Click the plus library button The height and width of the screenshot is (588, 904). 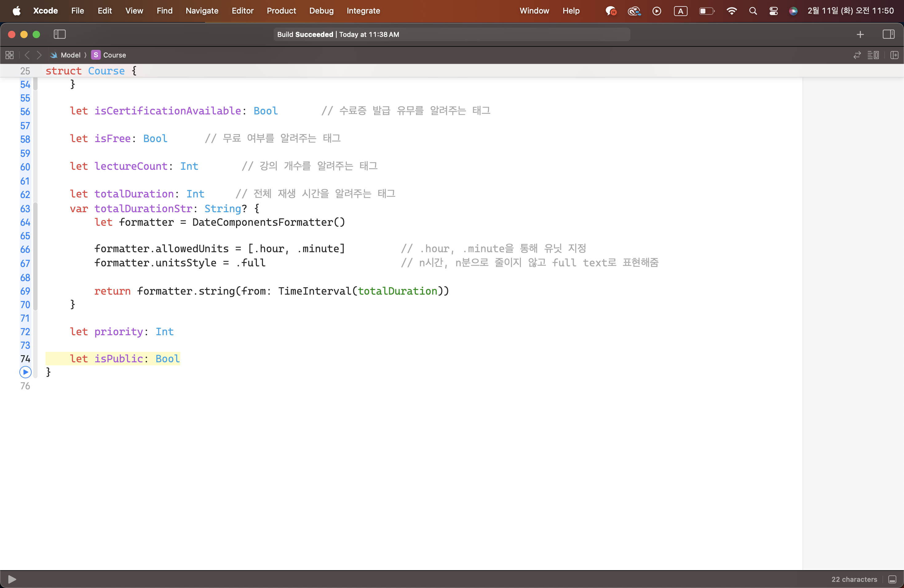pyautogui.click(x=860, y=34)
